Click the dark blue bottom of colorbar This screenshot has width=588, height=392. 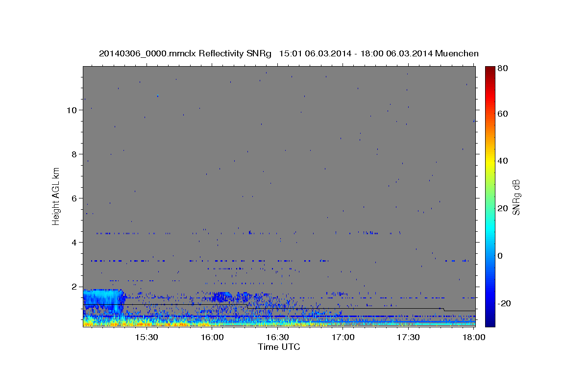tap(490, 321)
